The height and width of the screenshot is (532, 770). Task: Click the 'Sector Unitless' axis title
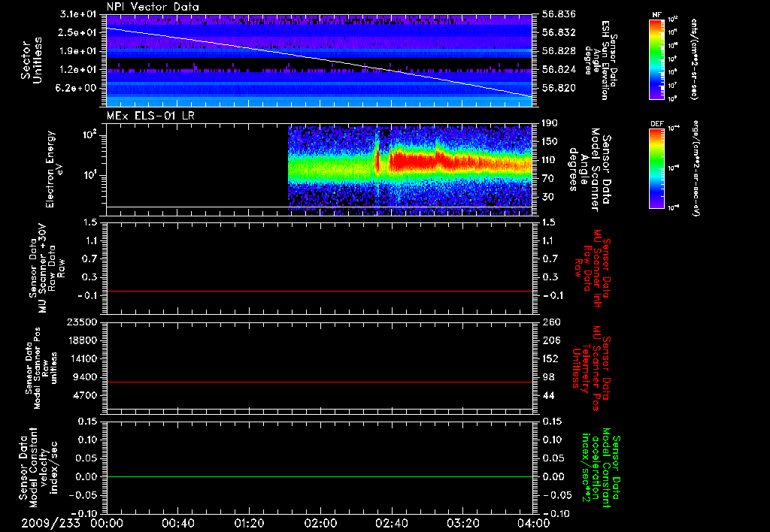point(32,60)
